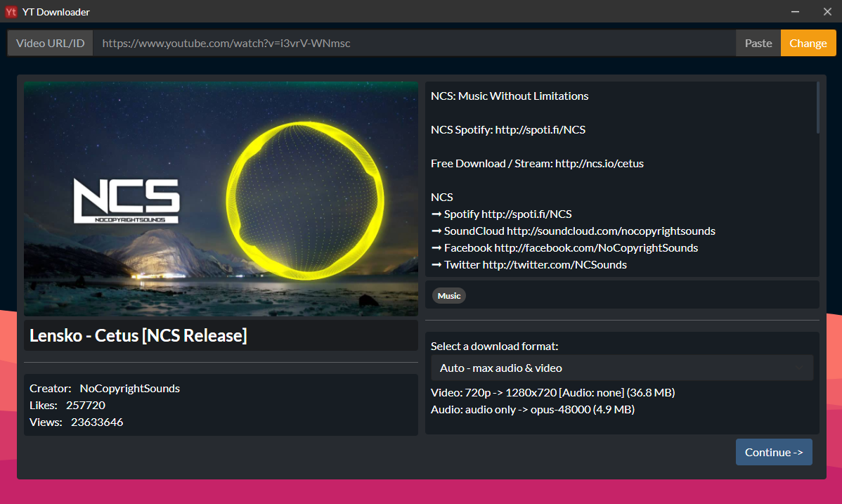Screen dimensions: 842x504
Task: Minimize the YT Downloader window
Action: [796, 12]
